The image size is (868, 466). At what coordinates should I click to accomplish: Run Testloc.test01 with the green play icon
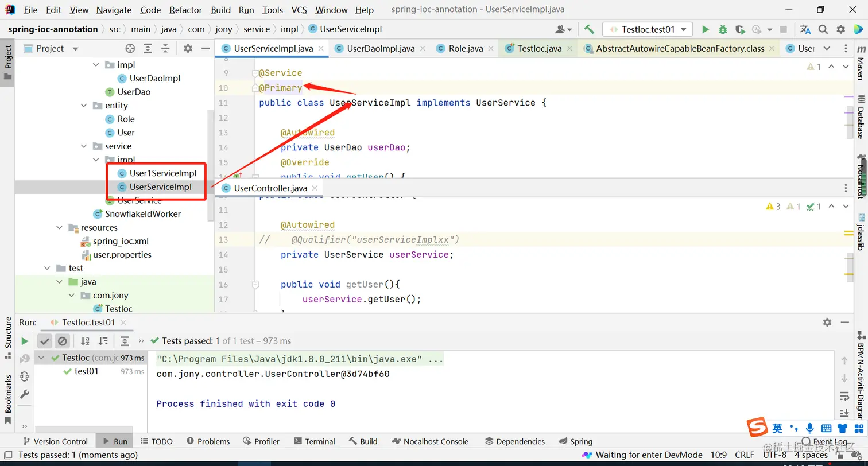[706, 29]
